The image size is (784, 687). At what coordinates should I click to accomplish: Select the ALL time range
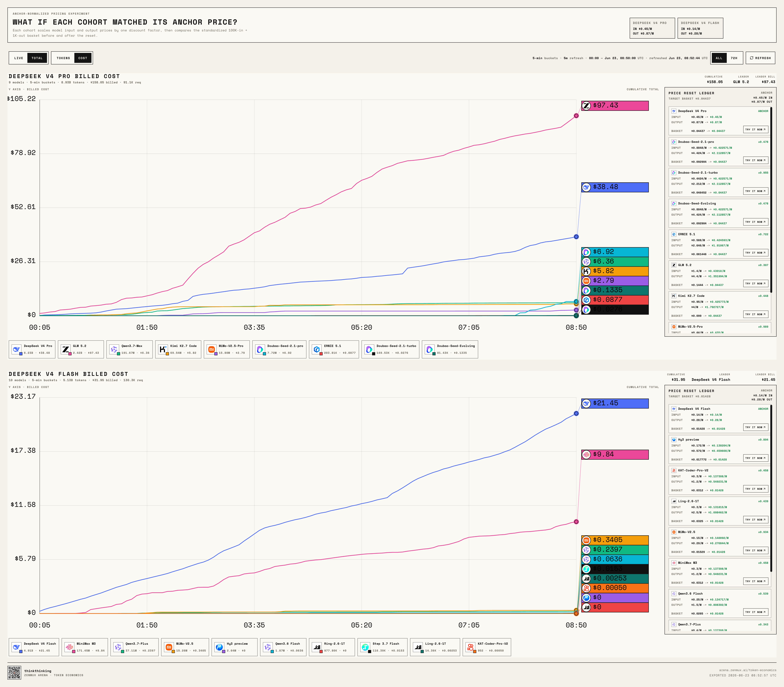[x=719, y=58]
